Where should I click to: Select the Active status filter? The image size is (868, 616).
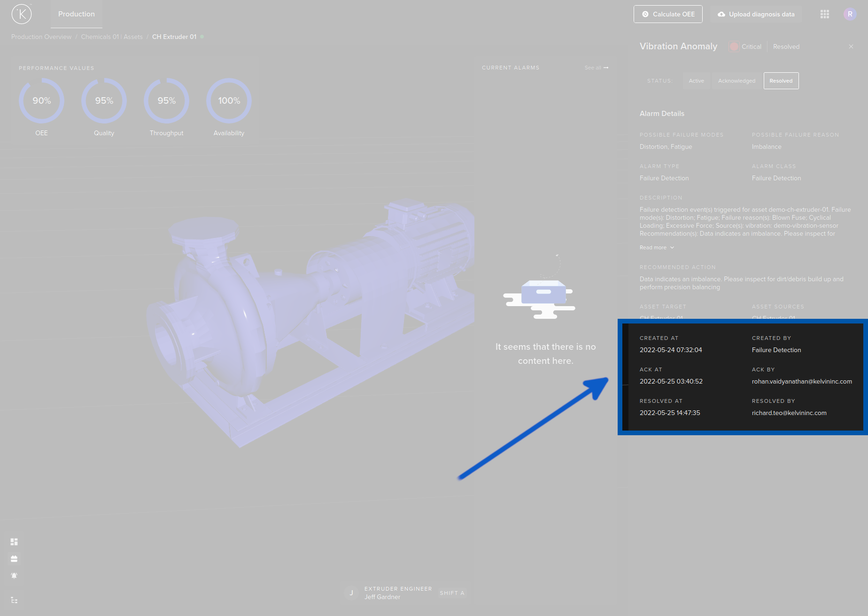tap(696, 81)
